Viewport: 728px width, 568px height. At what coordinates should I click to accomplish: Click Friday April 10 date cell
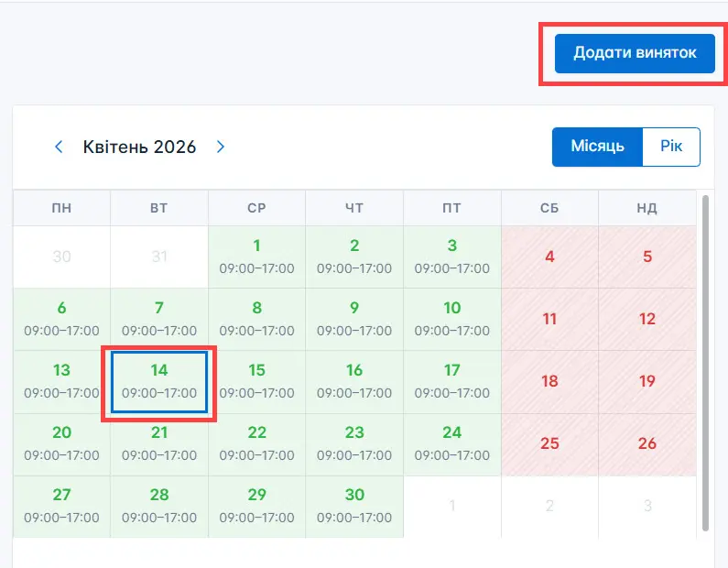tap(451, 319)
